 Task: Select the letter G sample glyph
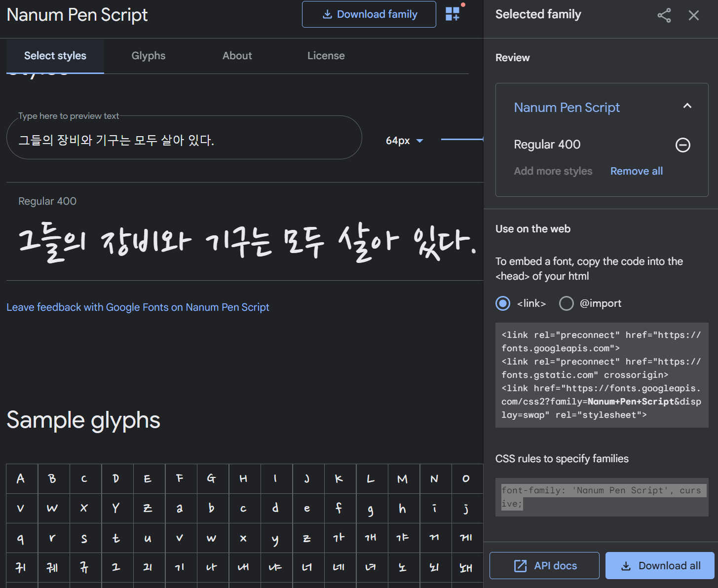pos(211,478)
